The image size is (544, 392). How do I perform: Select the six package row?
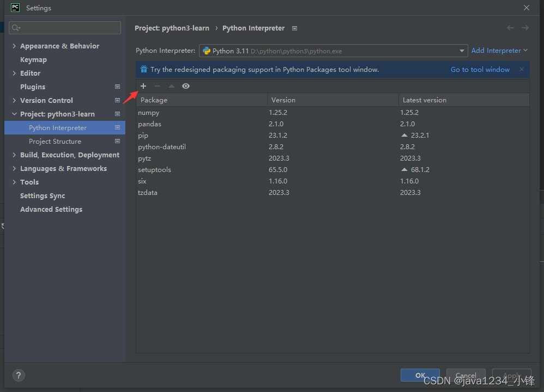pos(333,181)
